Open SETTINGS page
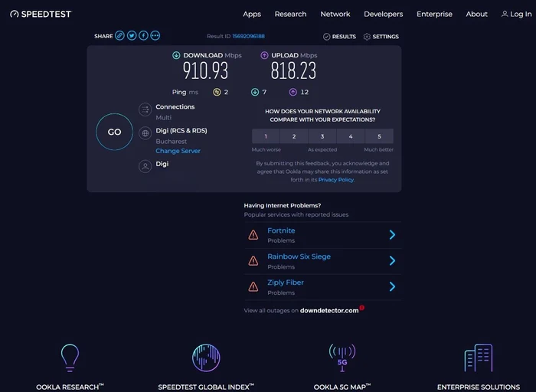 click(386, 37)
